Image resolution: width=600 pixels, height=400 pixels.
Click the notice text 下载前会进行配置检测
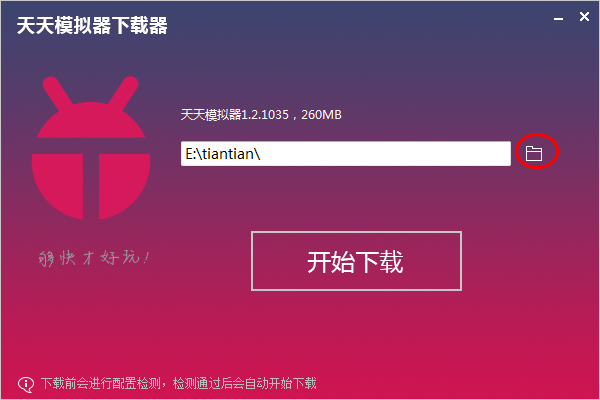coord(101,383)
